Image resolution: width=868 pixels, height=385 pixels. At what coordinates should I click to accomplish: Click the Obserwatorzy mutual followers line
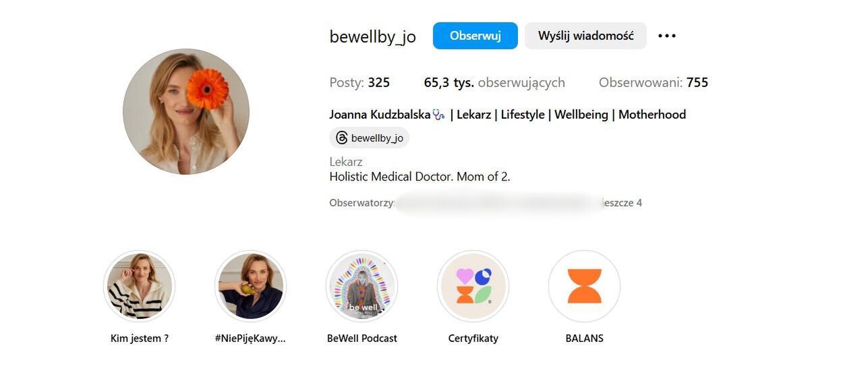coord(486,202)
